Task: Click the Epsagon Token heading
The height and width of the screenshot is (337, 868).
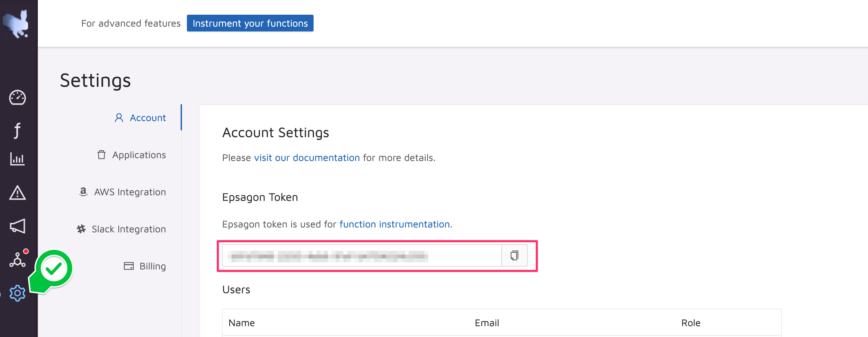Action: [260, 197]
